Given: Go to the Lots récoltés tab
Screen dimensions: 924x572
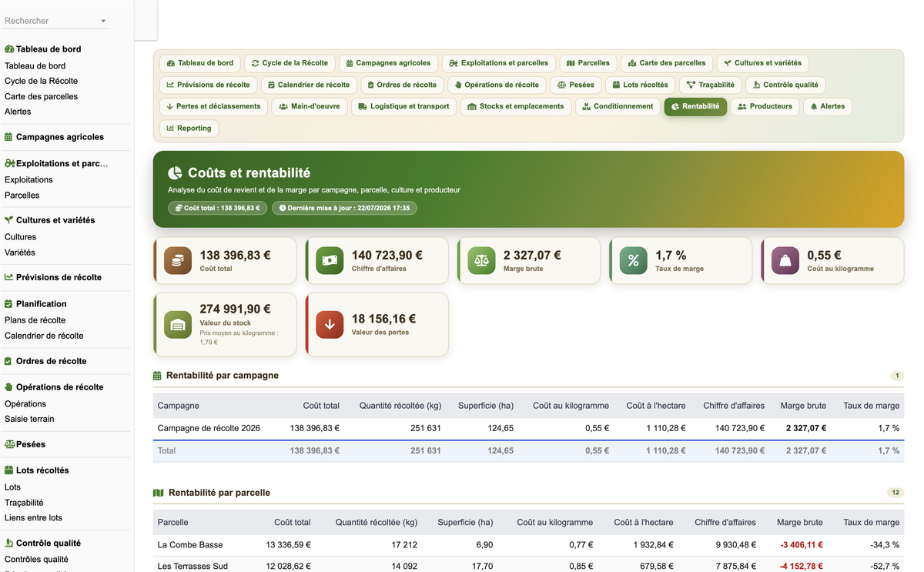Looking at the screenshot, I should 641,85.
